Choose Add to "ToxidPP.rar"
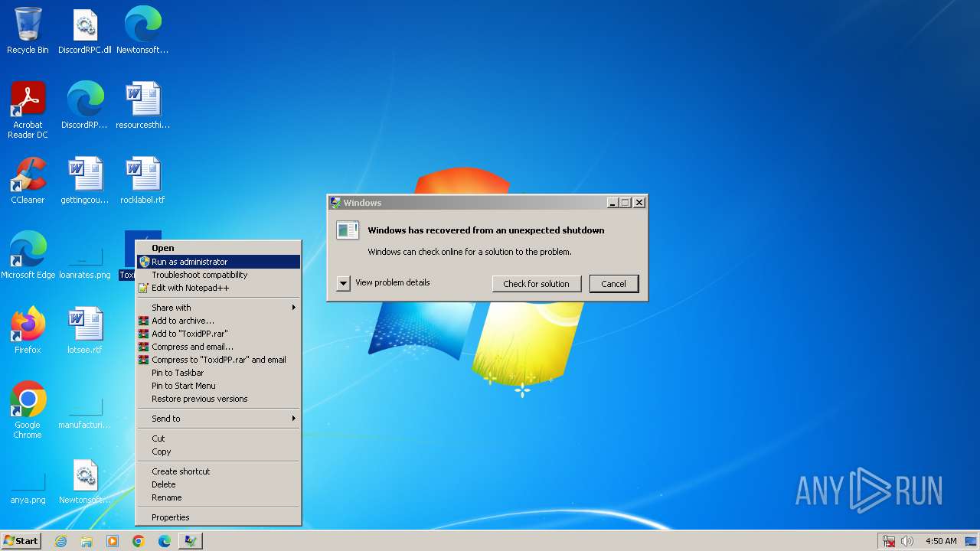The width and height of the screenshot is (980, 551). 218,334
